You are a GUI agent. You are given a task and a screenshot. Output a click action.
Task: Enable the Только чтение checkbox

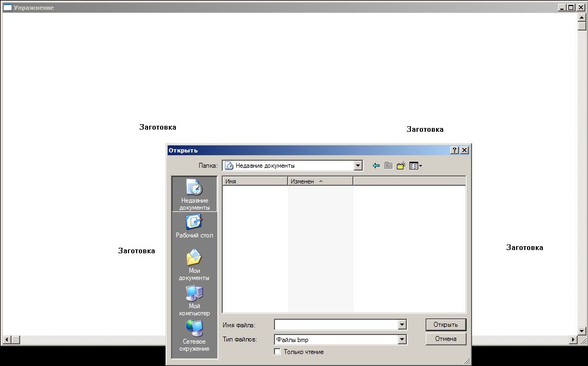click(278, 352)
